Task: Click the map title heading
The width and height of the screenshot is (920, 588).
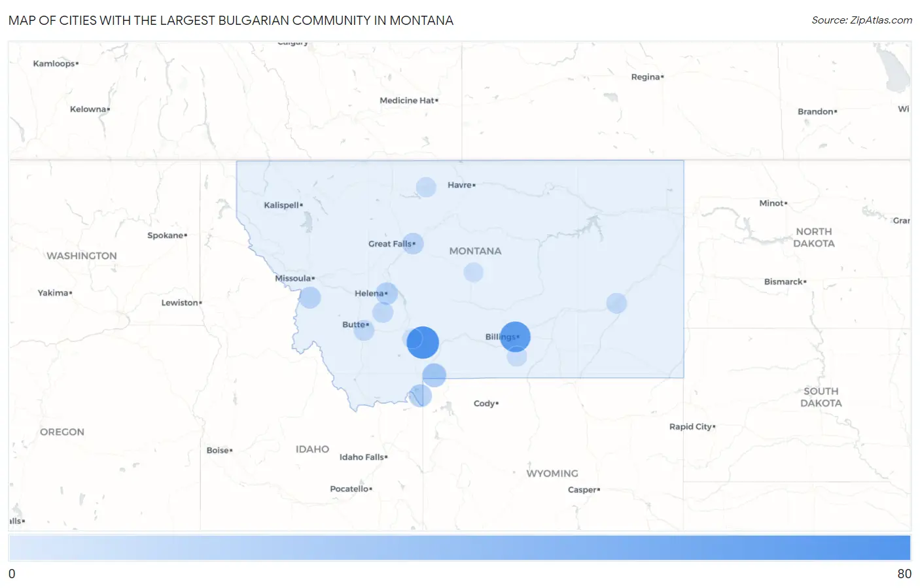Action: (x=231, y=20)
